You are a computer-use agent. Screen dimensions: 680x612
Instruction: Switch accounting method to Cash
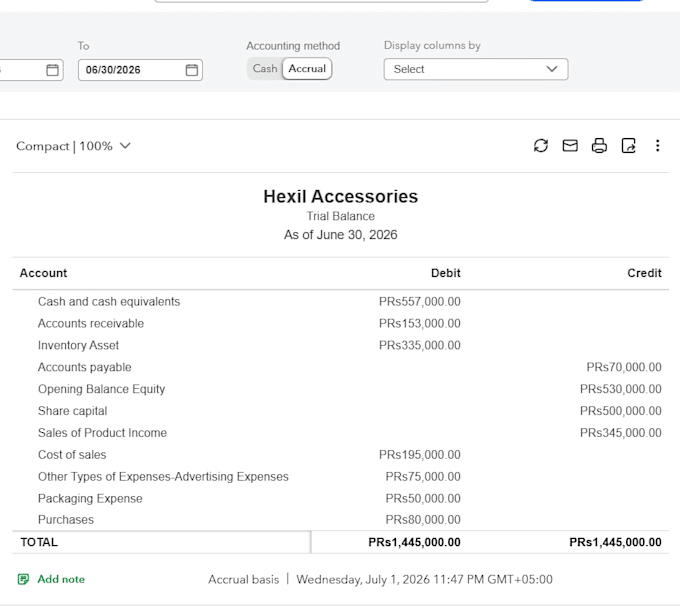(265, 69)
